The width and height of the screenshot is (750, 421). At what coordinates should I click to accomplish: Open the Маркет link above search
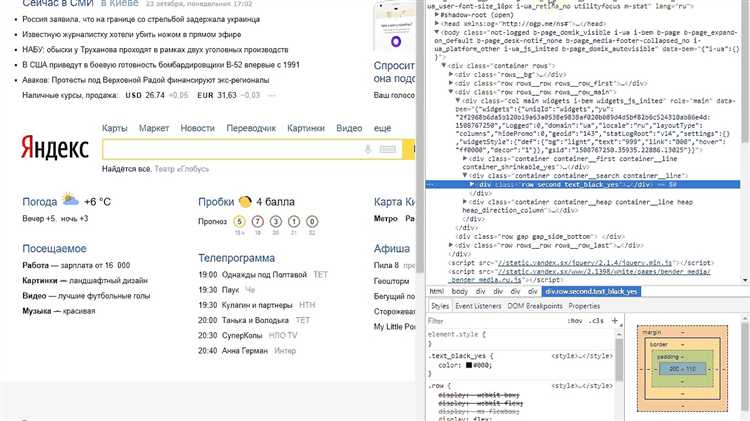pyautogui.click(x=154, y=128)
